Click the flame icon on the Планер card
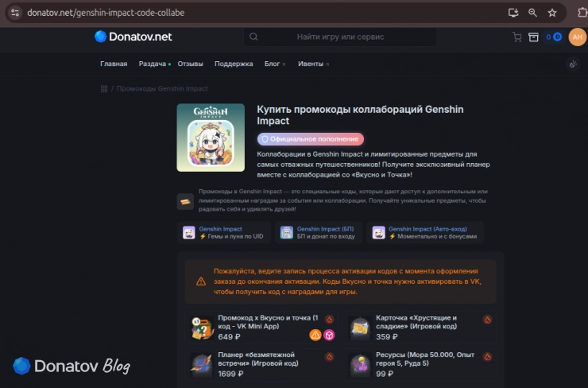 (329, 357)
